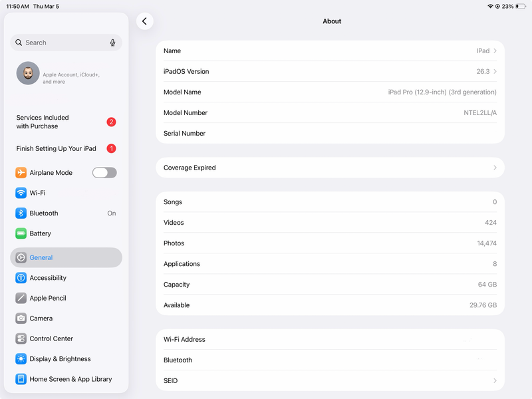Tap the 11:50 AM clock

pyautogui.click(x=18, y=6)
